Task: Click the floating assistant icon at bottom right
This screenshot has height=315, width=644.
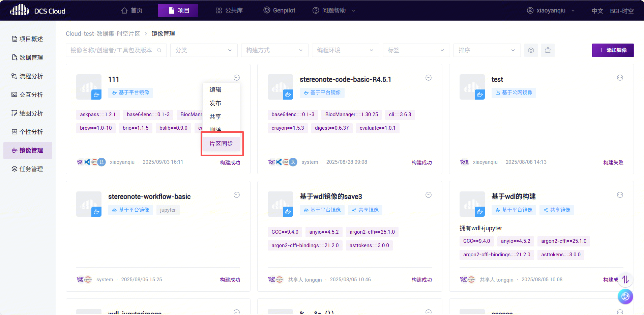Action: 625,296
